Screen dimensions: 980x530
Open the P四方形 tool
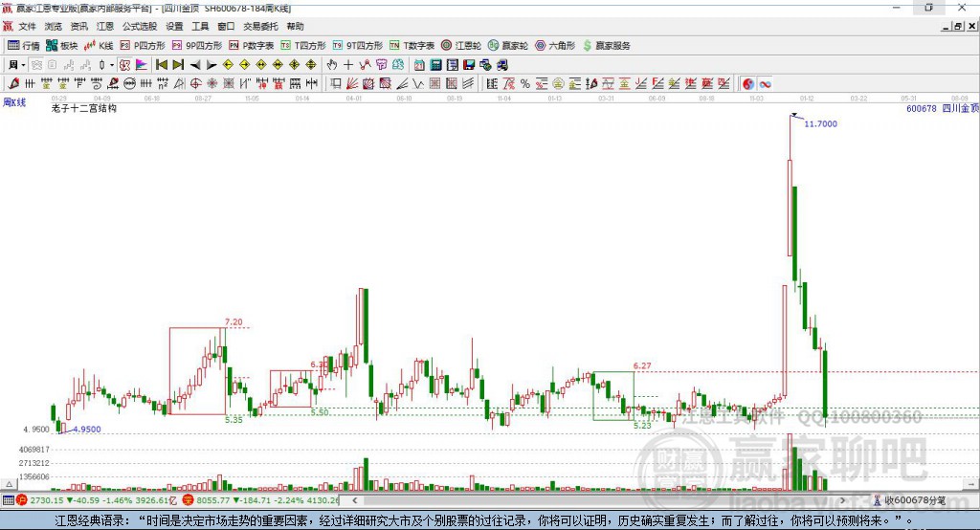pos(143,46)
